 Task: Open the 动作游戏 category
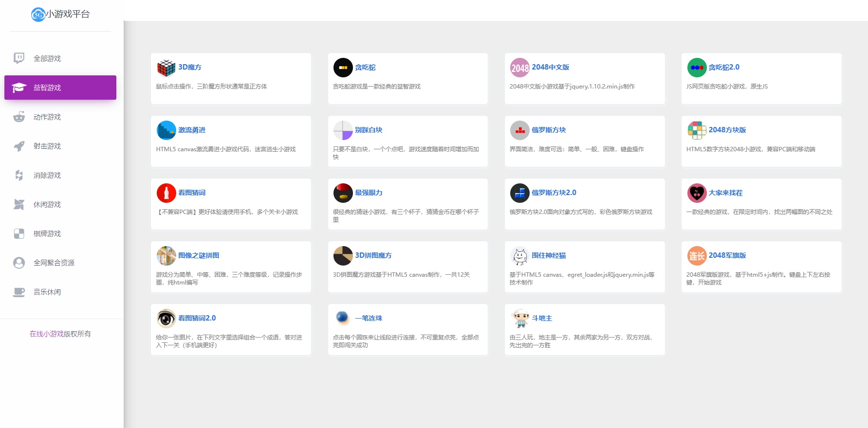click(60, 117)
